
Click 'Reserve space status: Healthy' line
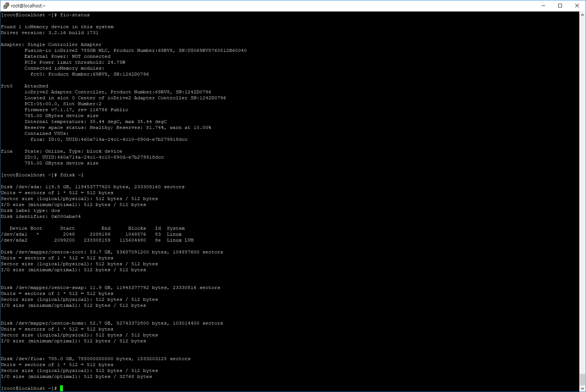(x=118, y=127)
